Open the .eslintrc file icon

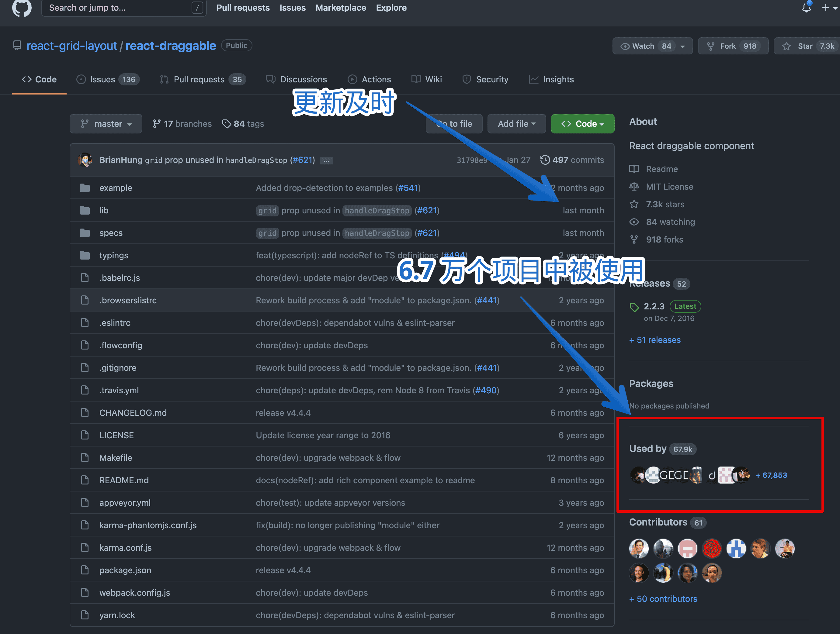(85, 322)
